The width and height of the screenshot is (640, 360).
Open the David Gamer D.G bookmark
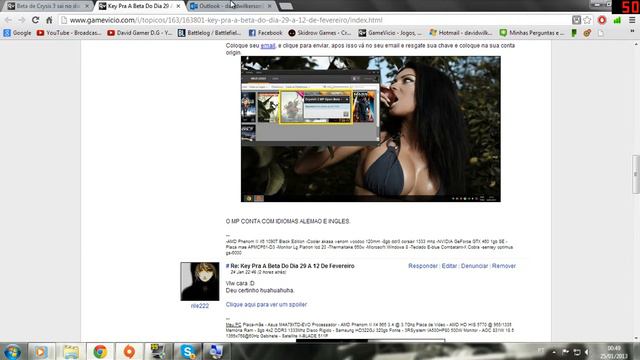click(140, 33)
